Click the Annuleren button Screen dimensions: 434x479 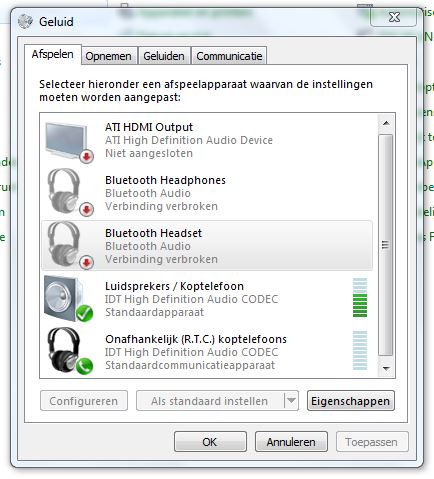[x=291, y=442]
